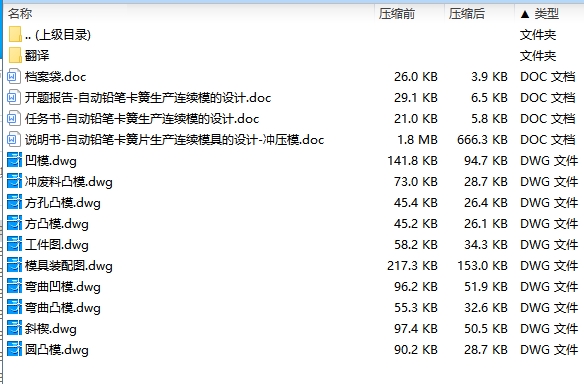This screenshot has width=584, height=384.
Task: Click the 5.8 KB compressed size
Action: (489, 119)
